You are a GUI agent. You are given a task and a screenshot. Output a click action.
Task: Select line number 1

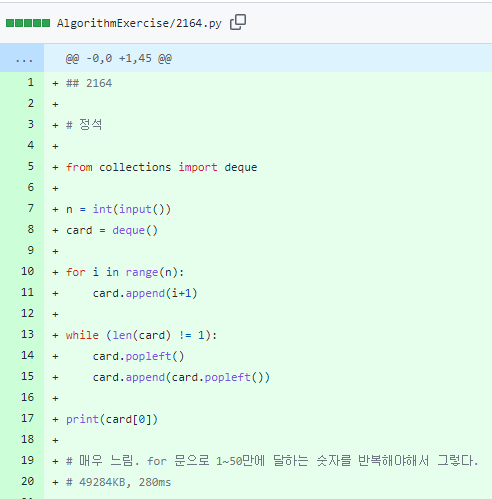30,83
